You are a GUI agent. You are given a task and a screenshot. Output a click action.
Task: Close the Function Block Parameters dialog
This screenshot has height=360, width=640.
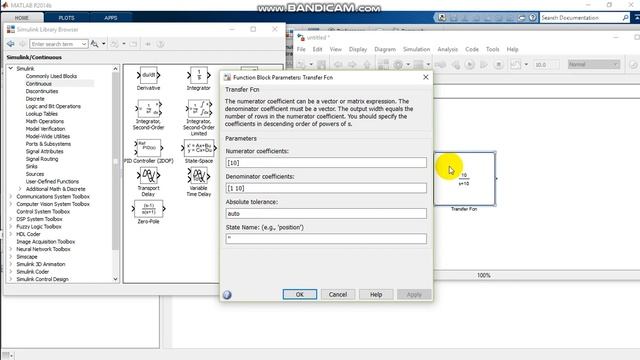coord(426,77)
